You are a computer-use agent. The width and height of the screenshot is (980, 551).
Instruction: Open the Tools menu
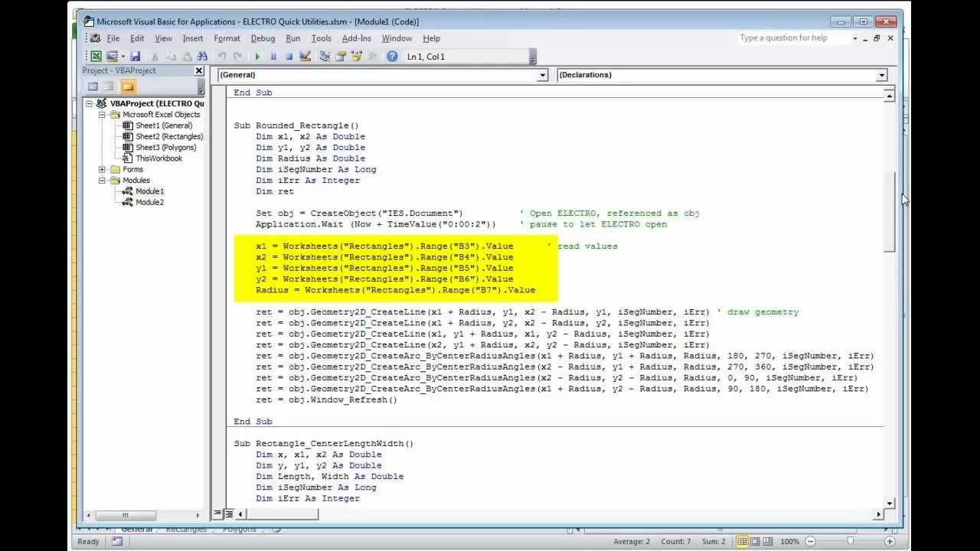(x=321, y=38)
